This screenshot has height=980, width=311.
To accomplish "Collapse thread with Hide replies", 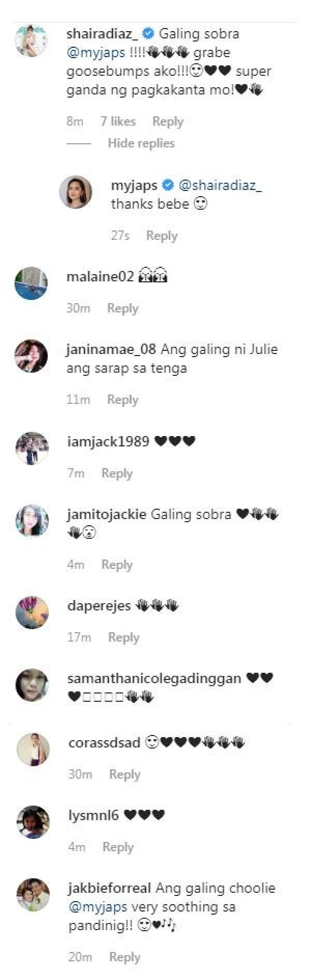I will pyautogui.click(x=141, y=143).
